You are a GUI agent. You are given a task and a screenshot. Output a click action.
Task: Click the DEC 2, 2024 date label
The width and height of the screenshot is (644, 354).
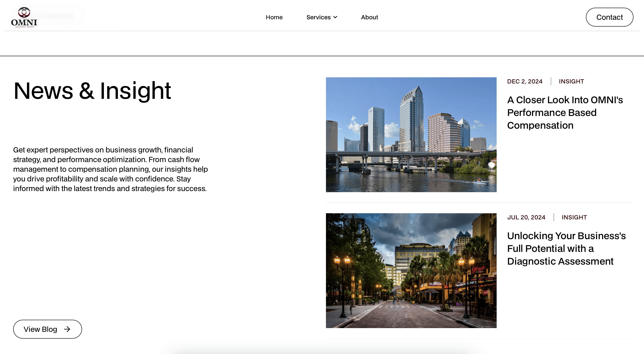[x=525, y=81]
